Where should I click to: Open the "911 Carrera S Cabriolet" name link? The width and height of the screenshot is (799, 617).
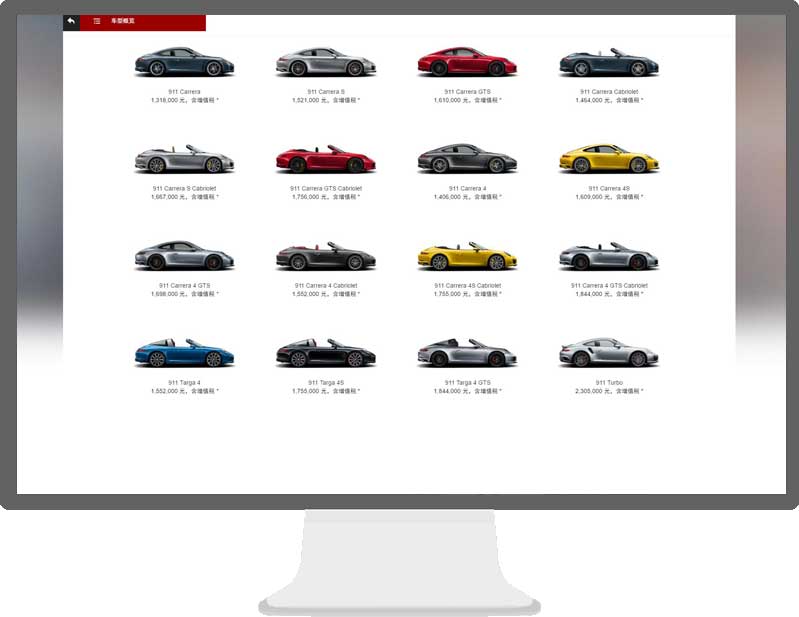click(x=184, y=189)
